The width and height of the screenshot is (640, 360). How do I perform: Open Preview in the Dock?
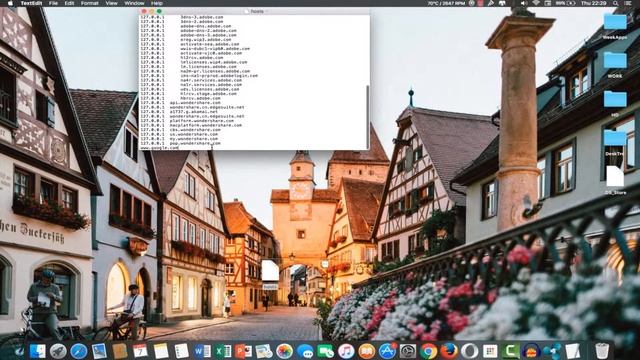[x=264, y=351]
